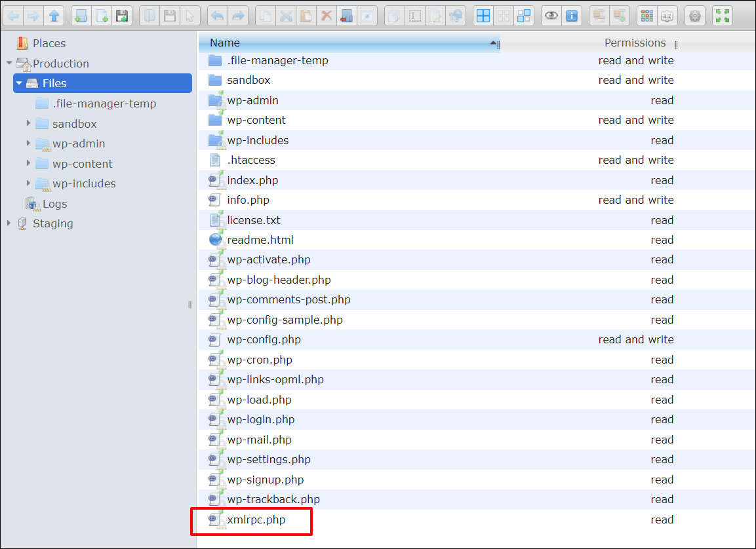Create a new folder
The width and height of the screenshot is (756, 549).
81,16
